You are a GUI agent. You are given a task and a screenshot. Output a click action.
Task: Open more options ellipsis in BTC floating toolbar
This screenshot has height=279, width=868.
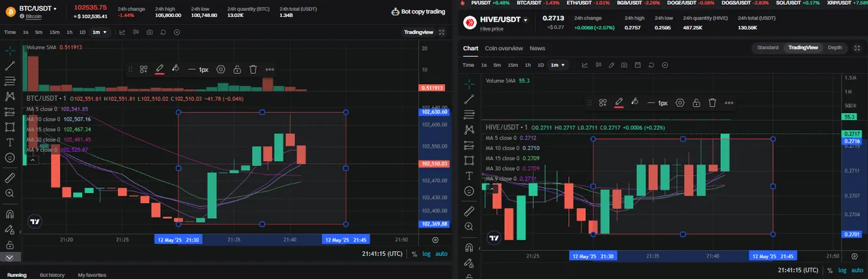point(270,69)
